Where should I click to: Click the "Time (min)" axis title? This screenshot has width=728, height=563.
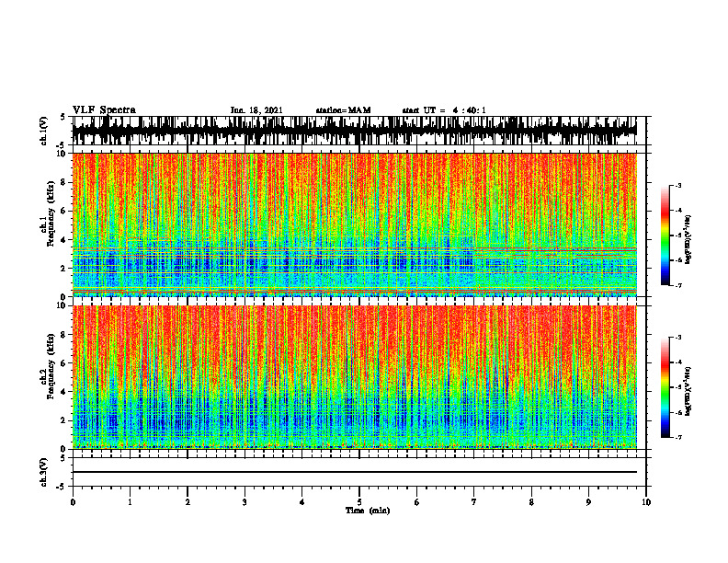tap(368, 511)
